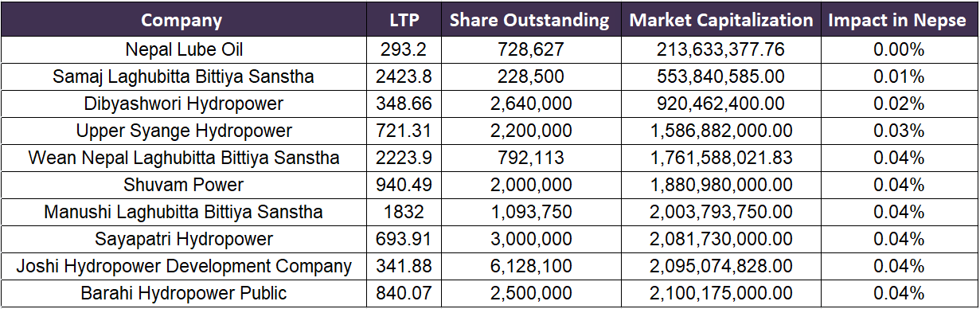This screenshot has width=980, height=309.
Task: Click Samaj Laghubitta Bittiya Sanstha company name
Action: (184, 77)
